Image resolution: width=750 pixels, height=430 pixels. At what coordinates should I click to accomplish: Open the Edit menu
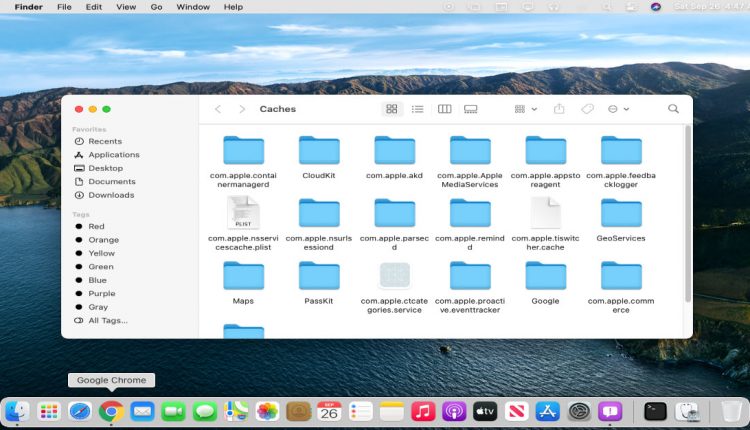coord(94,7)
